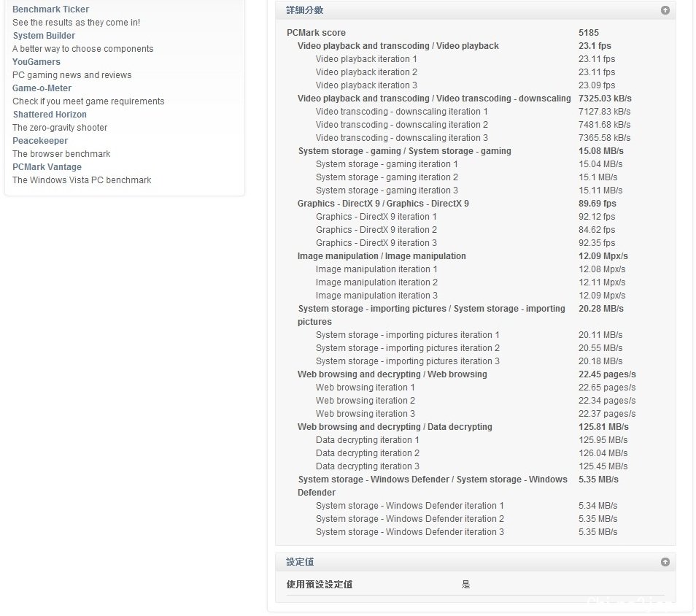Open the System Builder link

[x=44, y=36]
